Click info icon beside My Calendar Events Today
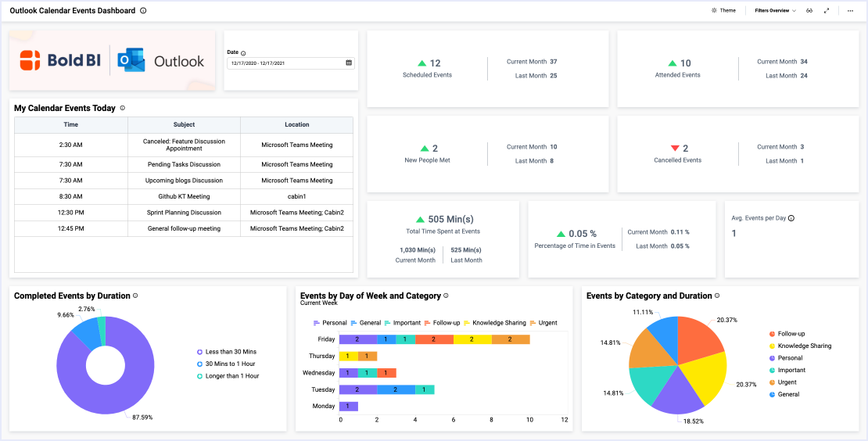Viewport: 868px width, 441px height. pyautogui.click(x=123, y=108)
